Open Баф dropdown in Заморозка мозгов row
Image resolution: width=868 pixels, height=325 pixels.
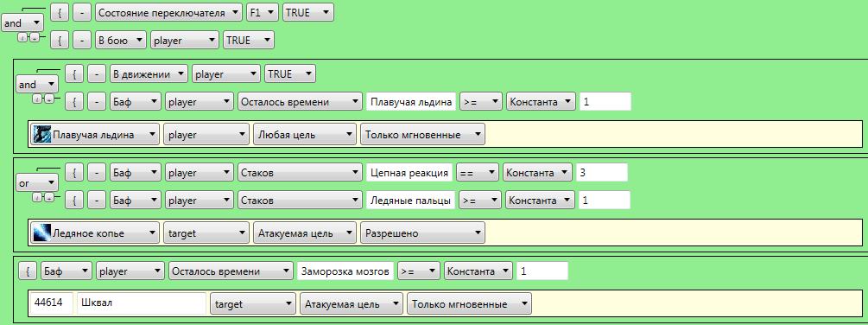67,271
